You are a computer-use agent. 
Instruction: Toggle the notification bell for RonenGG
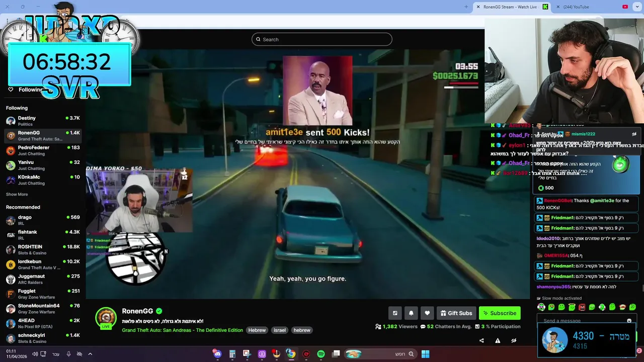coord(411,313)
